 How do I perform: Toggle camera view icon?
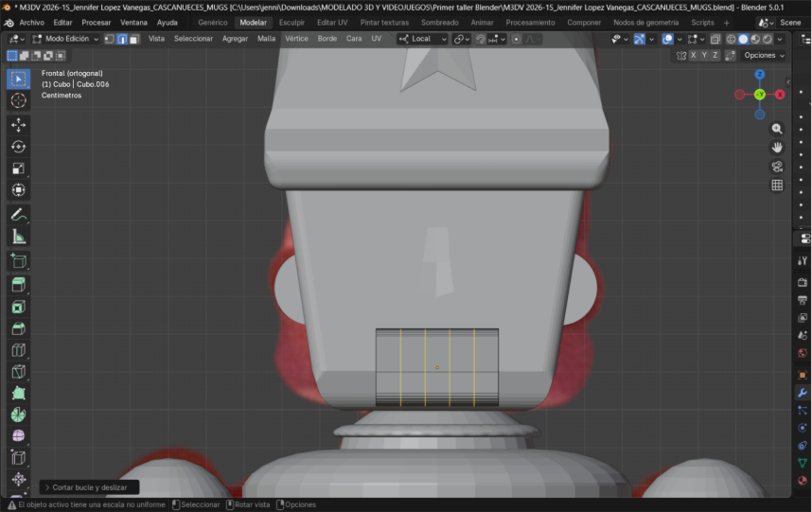click(777, 167)
